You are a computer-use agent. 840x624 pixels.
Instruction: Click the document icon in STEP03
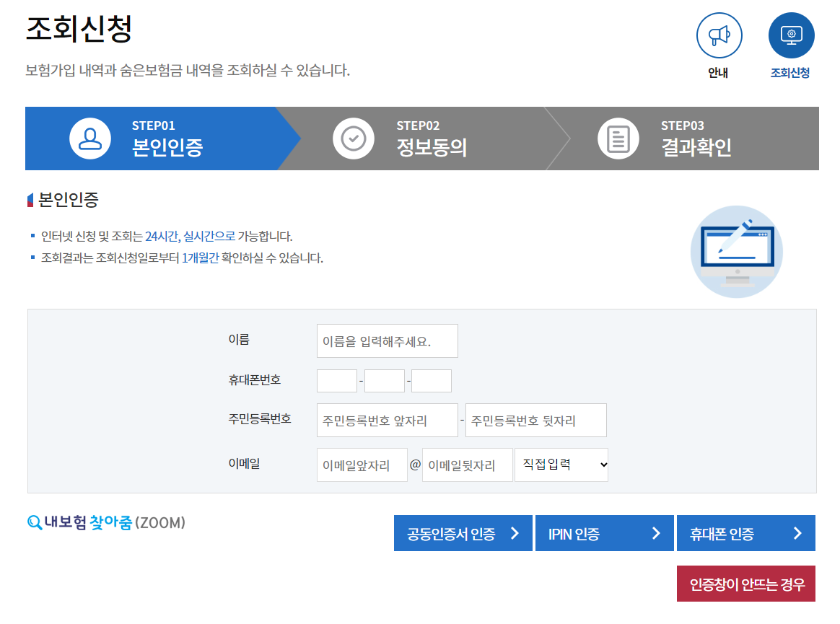tap(618, 139)
